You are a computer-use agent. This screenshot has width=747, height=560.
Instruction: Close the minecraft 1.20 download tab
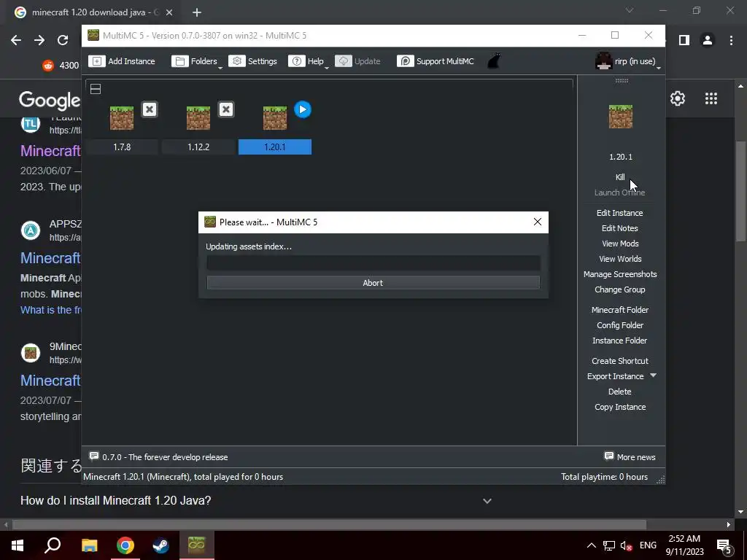point(169,12)
